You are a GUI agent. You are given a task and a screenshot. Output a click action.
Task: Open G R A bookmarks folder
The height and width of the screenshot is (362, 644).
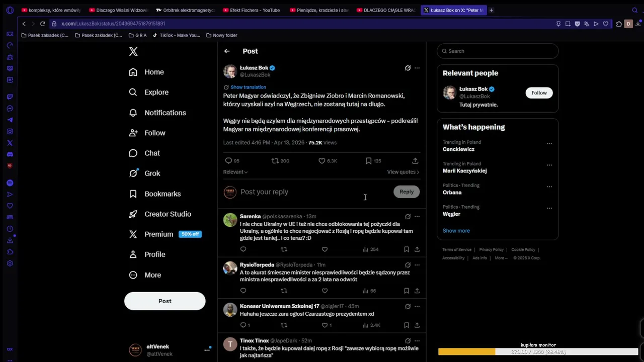point(138,35)
